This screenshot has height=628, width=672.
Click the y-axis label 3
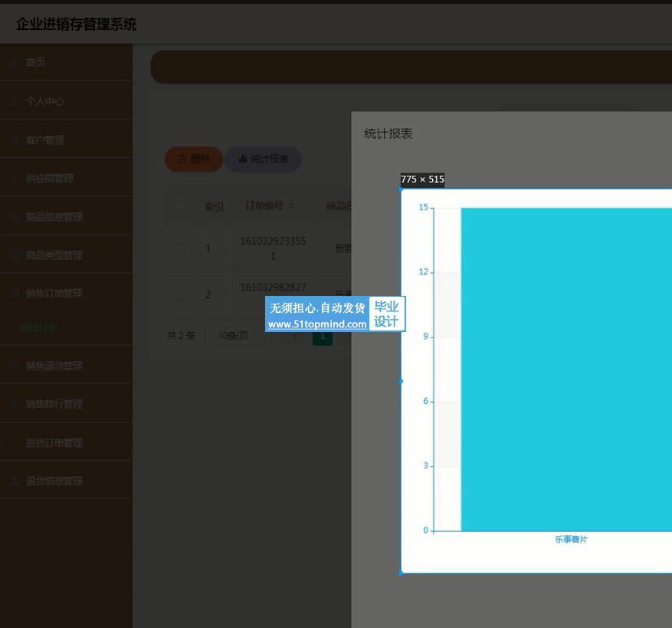426,466
